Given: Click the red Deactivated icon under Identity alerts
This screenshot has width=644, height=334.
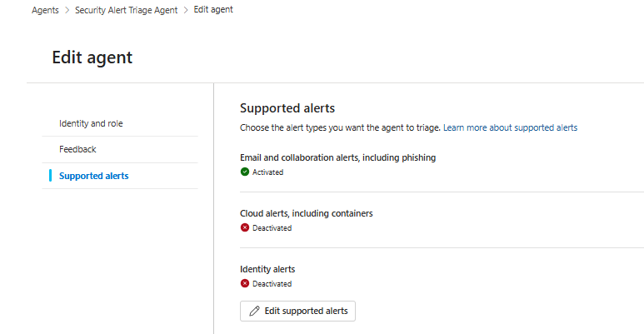Looking at the screenshot, I should [x=245, y=283].
